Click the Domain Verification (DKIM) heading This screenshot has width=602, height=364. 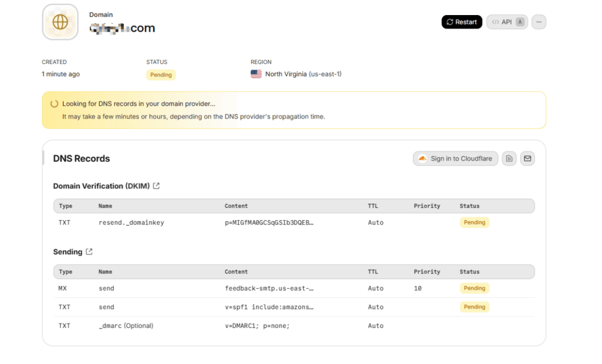pyautogui.click(x=101, y=186)
